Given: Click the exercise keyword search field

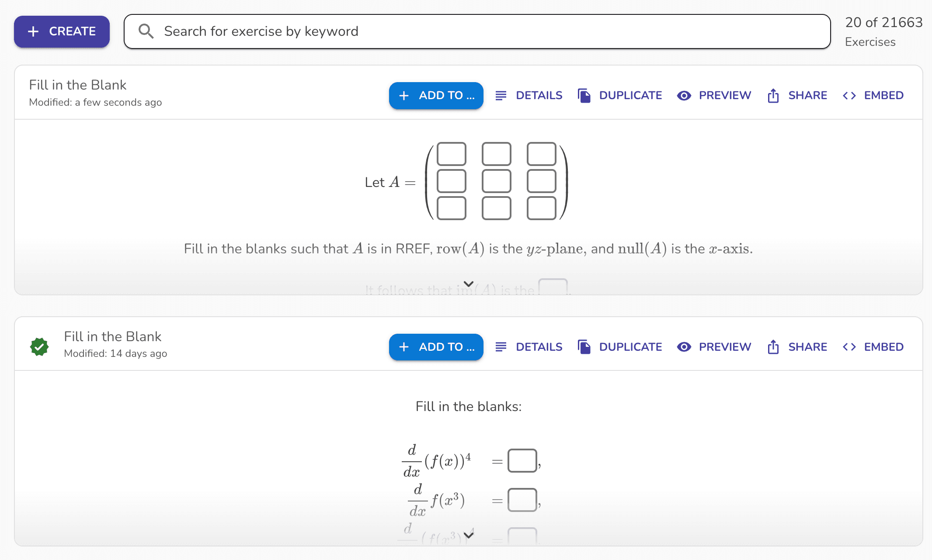Looking at the screenshot, I should (x=393, y=31).
